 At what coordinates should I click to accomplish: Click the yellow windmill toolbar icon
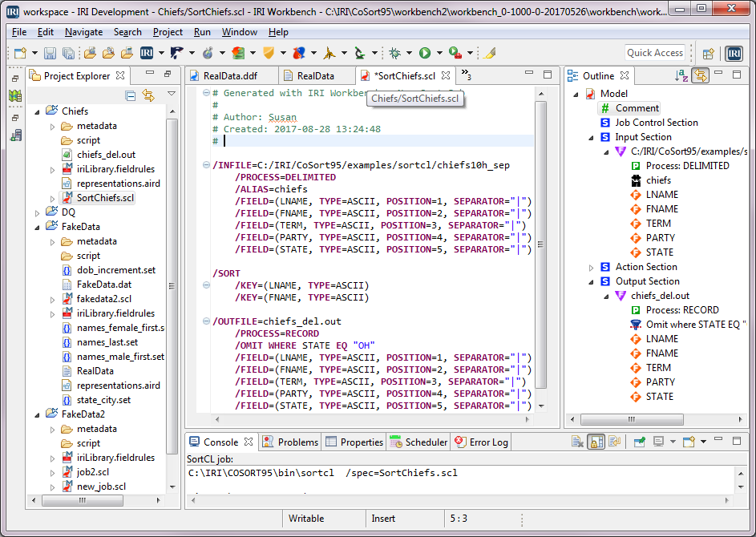329,53
